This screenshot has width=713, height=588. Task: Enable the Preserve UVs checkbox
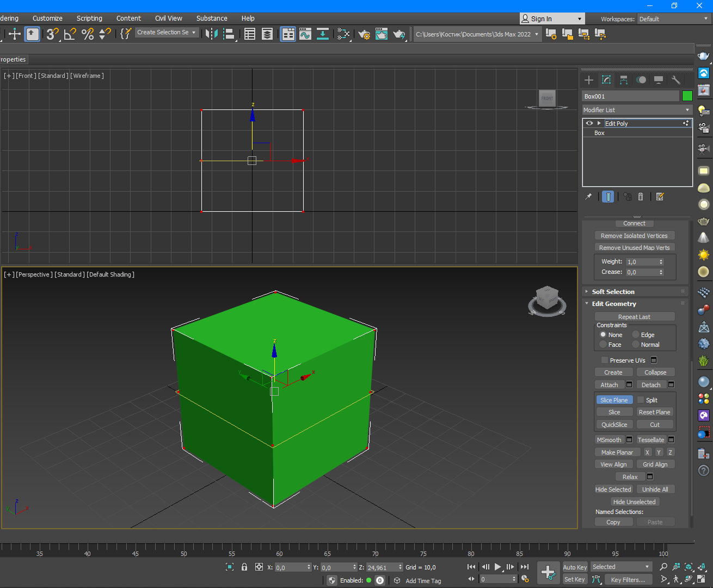tap(604, 360)
